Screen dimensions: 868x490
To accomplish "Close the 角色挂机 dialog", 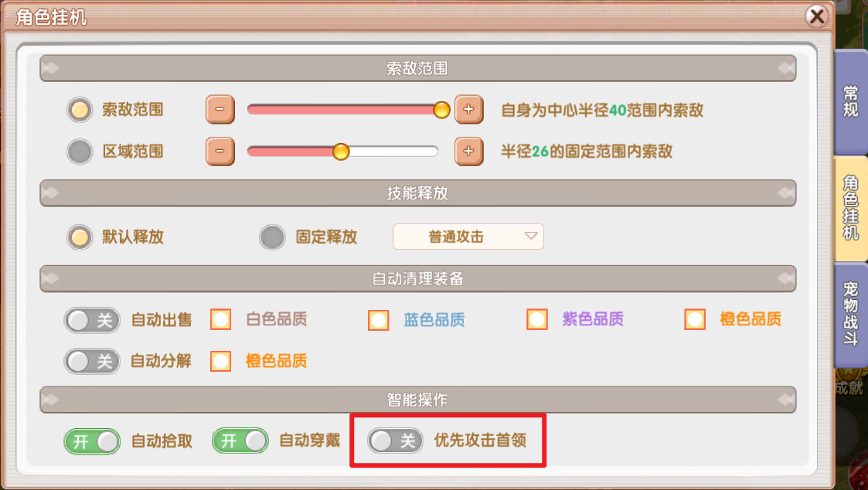I will [x=816, y=16].
